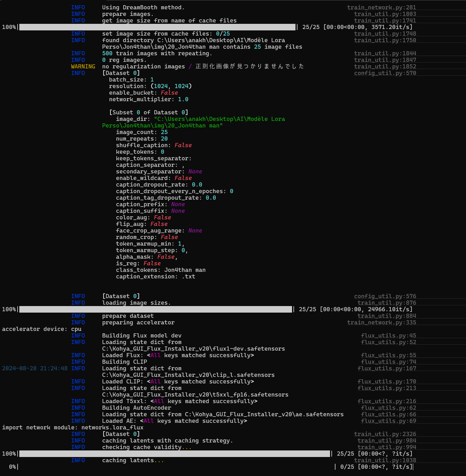Click the timestamp "2024-08-28 21:24:48"
The height and width of the screenshot is (476, 466).
(x=35, y=368)
